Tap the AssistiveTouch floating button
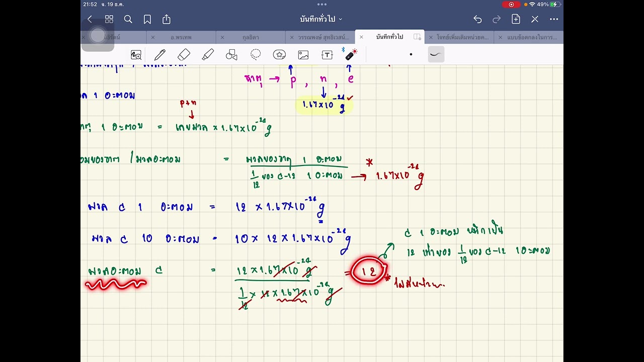Image resolution: width=644 pixels, height=362 pixels. tap(98, 36)
